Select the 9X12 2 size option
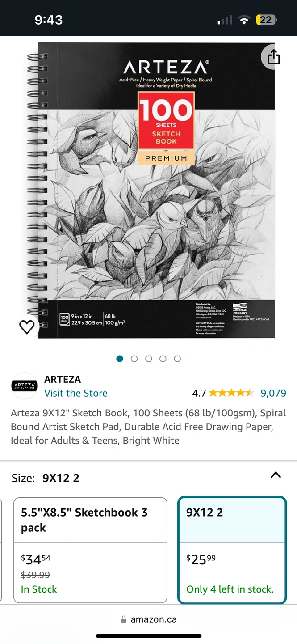297x644 pixels. point(232,550)
